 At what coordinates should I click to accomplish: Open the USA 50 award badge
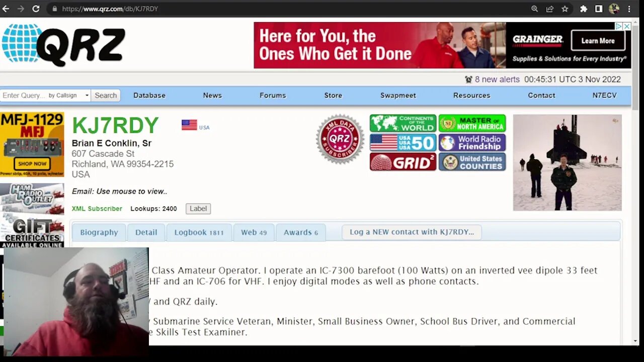click(x=403, y=142)
